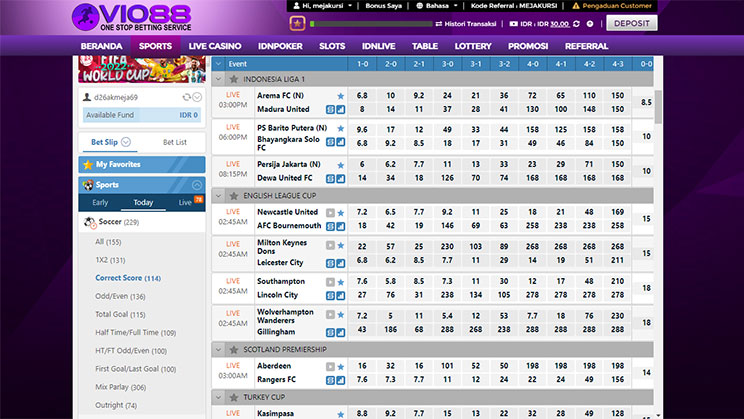Image resolution: width=744 pixels, height=419 pixels.
Task: Favorite the Indonesia Liga 1 league
Action: [x=233, y=79]
